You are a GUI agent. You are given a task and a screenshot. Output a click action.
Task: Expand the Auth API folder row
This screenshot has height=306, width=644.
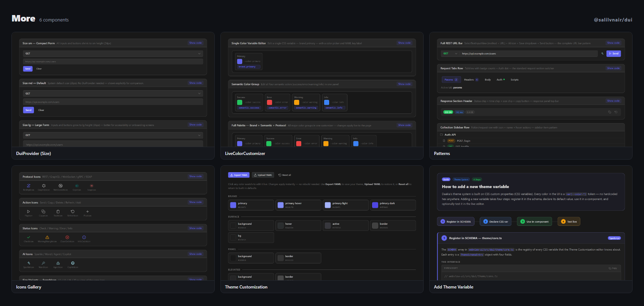coord(531,135)
